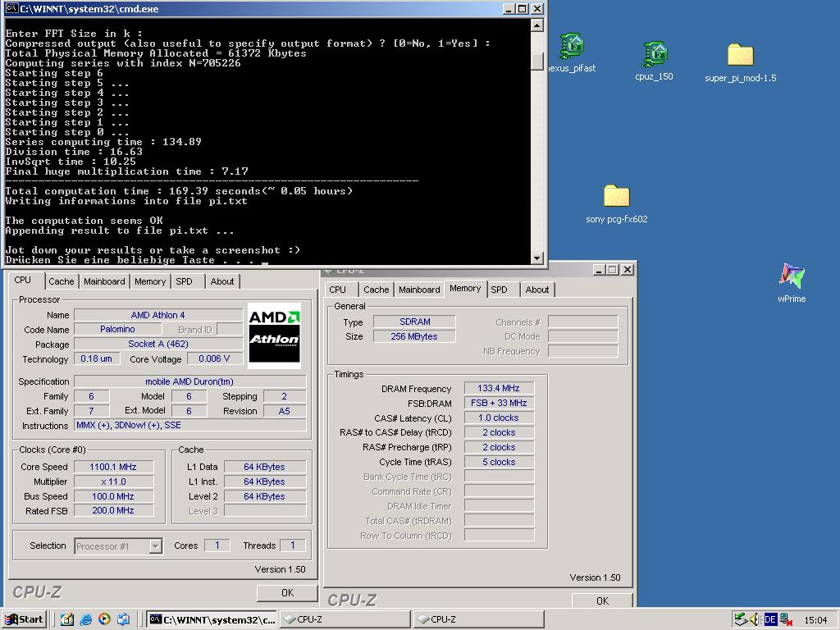This screenshot has height=630, width=840.
Task: Open the sony pcg-fx602 folder
Action: point(617,203)
